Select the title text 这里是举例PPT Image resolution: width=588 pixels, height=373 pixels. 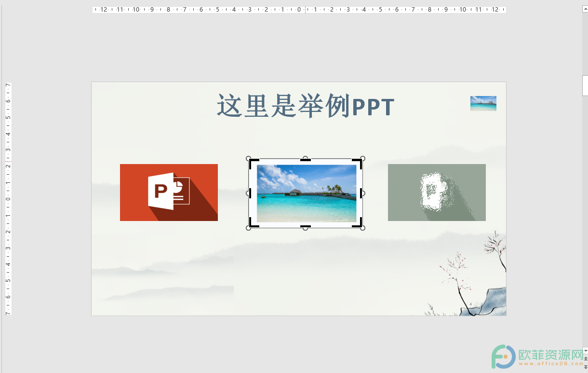(306, 106)
